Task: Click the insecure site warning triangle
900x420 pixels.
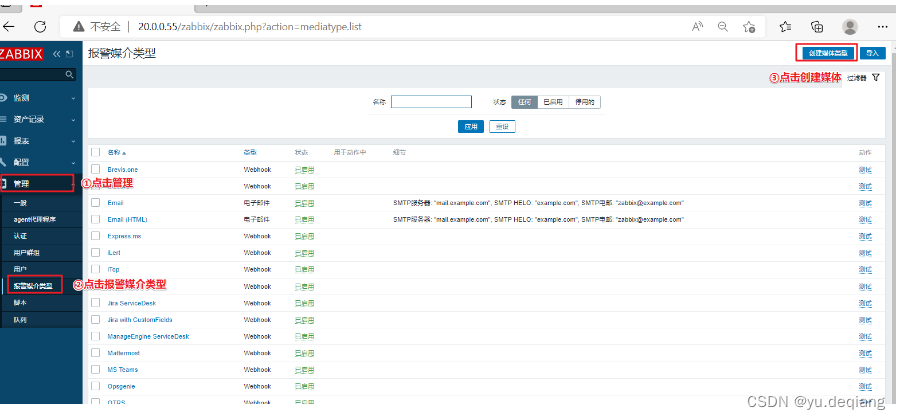Action: pyautogui.click(x=79, y=27)
